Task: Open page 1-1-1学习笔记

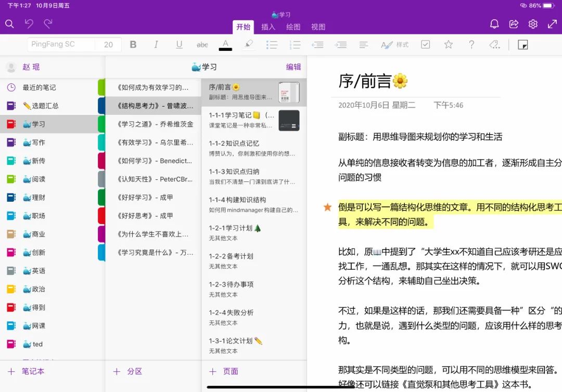Action: [254, 120]
